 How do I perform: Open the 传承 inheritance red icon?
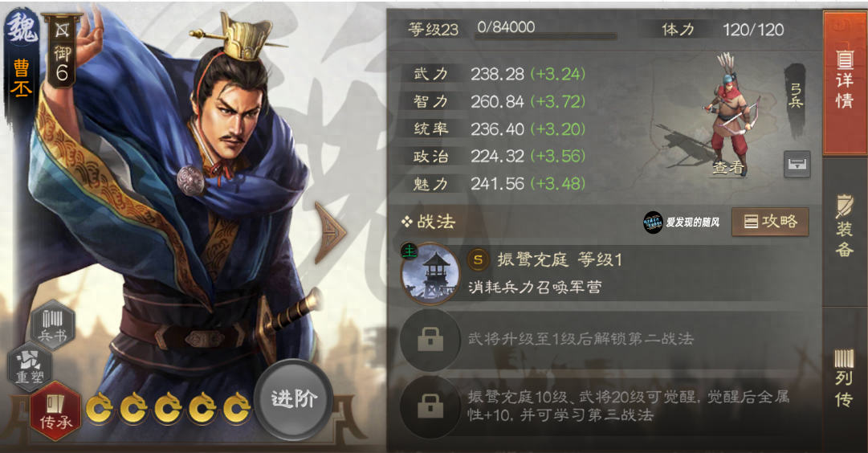click(x=56, y=411)
